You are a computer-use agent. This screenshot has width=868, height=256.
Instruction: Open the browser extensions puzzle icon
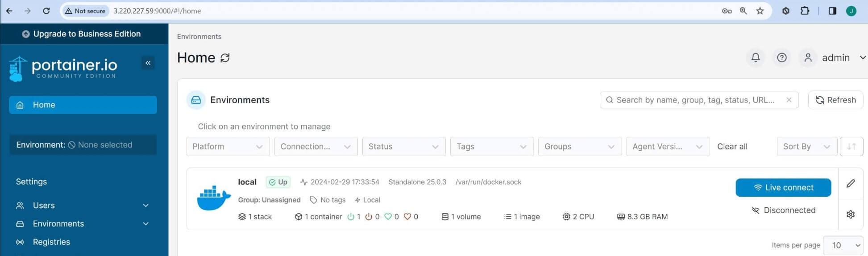pyautogui.click(x=805, y=11)
